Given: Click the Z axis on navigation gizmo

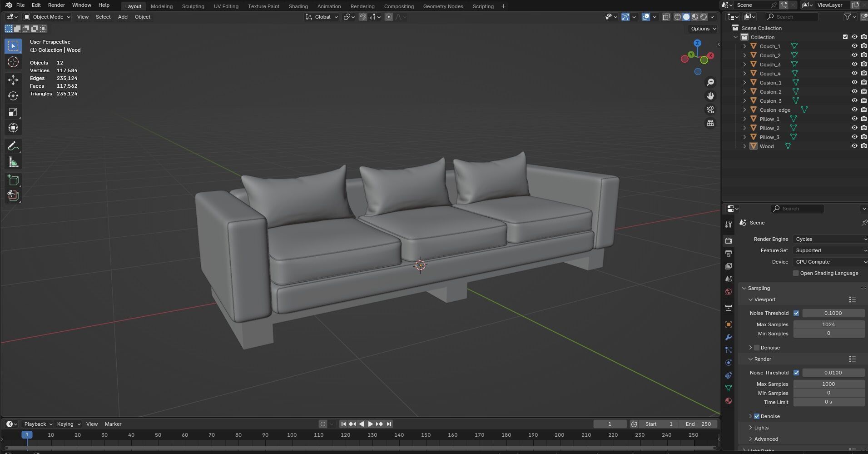Looking at the screenshot, I should [x=697, y=43].
